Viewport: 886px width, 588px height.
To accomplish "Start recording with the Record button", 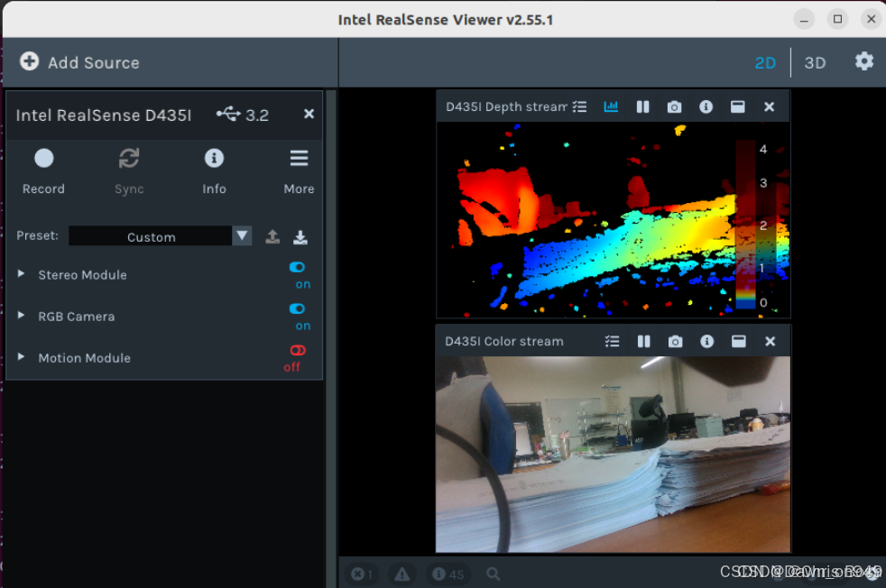I will [x=43, y=171].
